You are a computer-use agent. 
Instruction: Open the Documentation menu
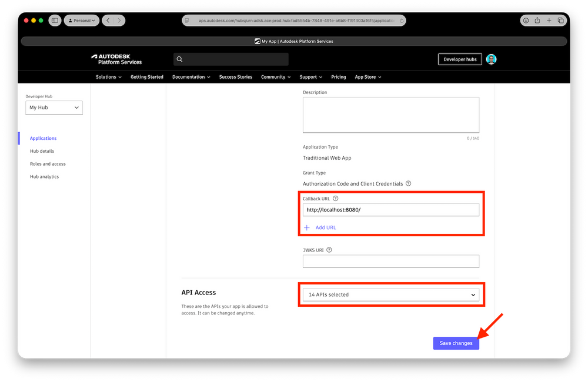coord(191,77)
